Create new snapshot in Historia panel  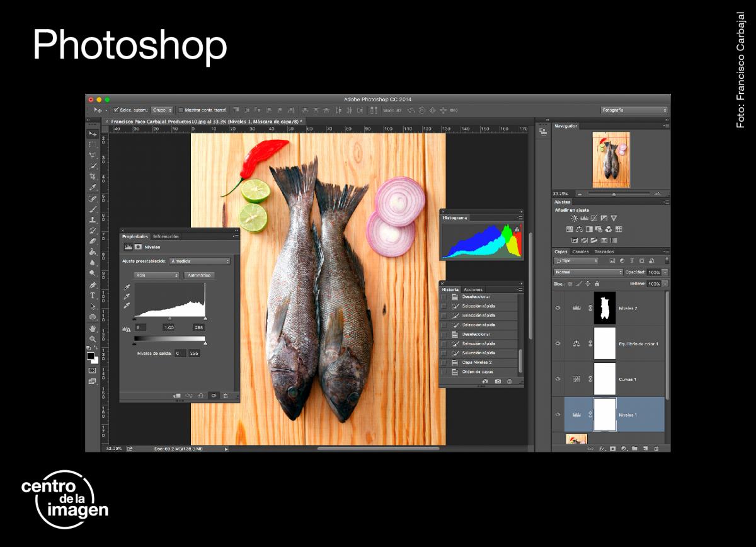point(498,381)
